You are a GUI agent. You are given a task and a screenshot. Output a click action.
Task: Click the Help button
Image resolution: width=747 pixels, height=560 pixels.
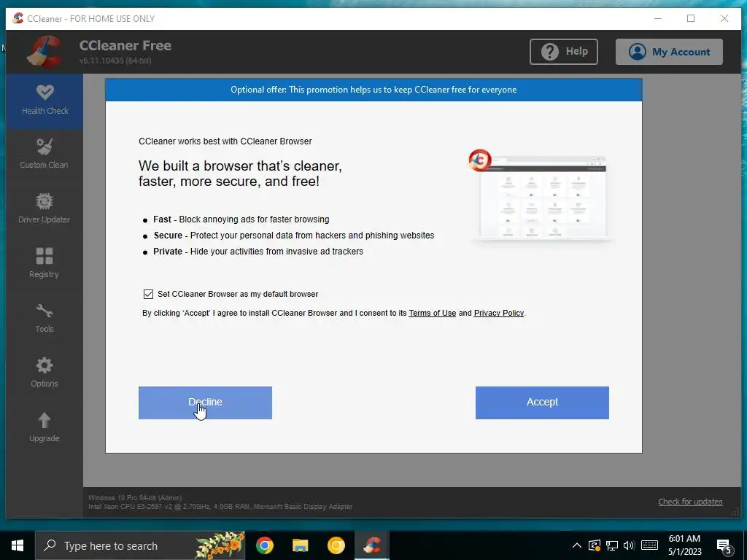564,52
